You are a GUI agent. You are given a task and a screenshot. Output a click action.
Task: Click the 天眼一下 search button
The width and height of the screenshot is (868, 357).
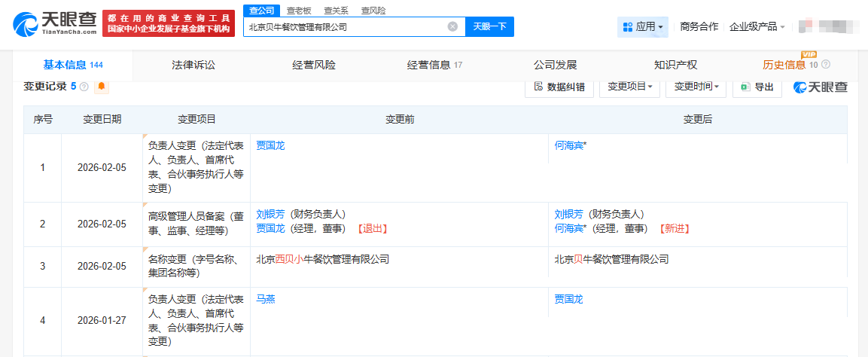(489, 26)
